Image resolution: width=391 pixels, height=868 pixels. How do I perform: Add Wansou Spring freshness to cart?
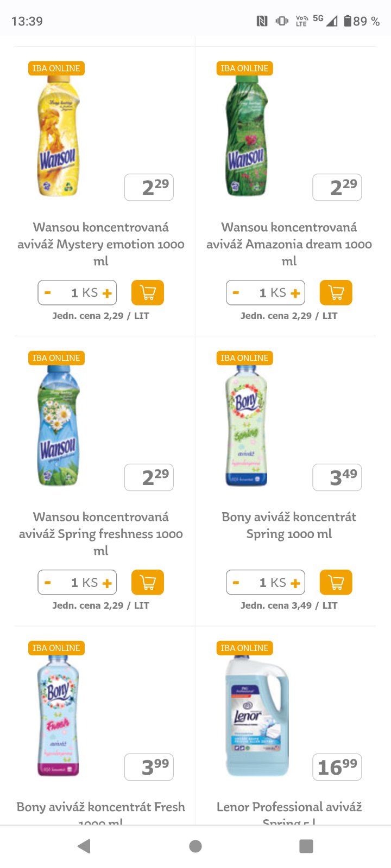148,583
